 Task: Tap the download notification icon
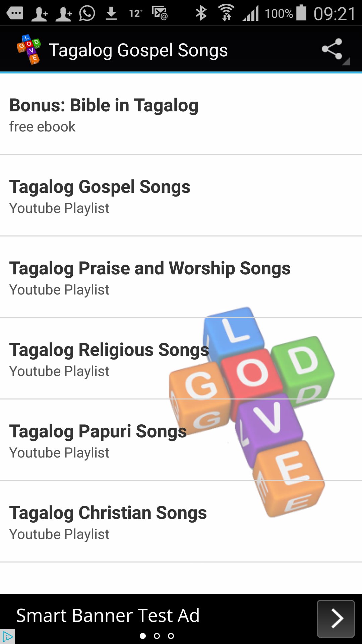coord(111,13)
